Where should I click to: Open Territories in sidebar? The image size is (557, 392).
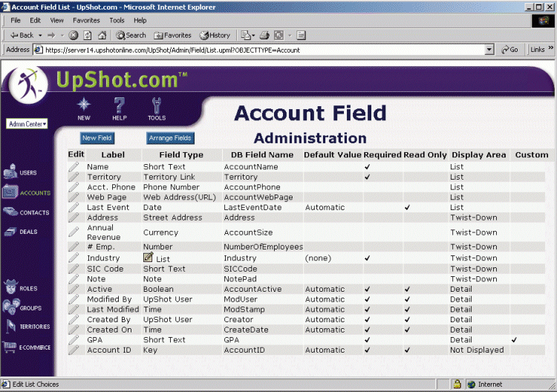point(27,327)
